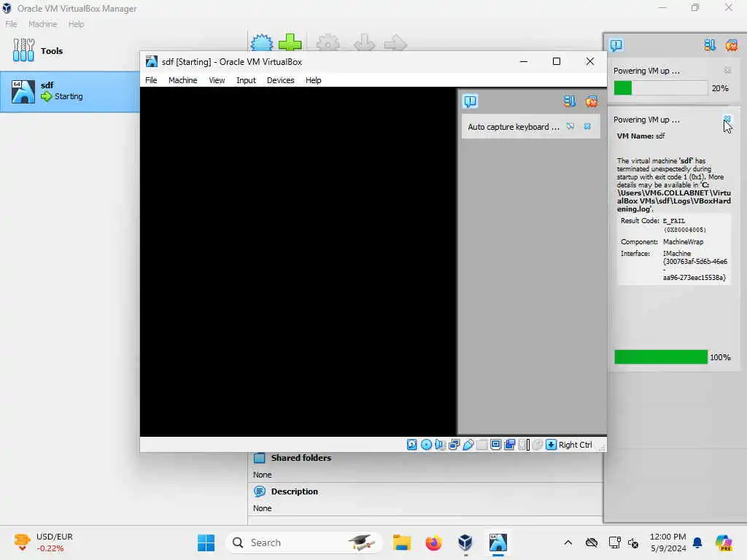Click the display indicator in VM status bar
Image resolution: width=747 pixels, height=560 pixels.
tap(495, 445)
